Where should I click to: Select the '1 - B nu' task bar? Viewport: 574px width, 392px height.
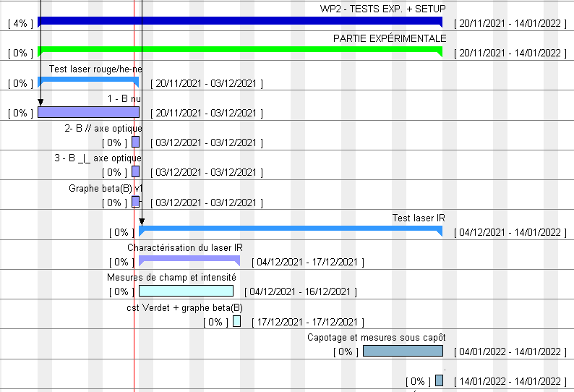pyautogui.click(x=87, y=112)
